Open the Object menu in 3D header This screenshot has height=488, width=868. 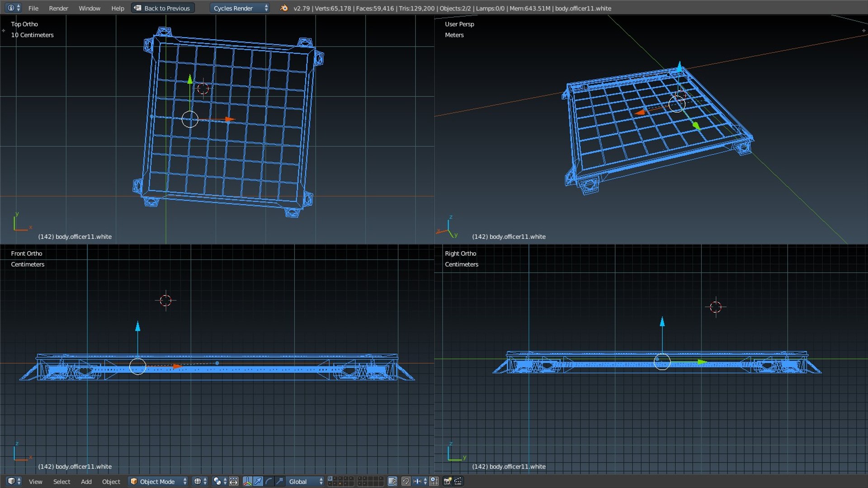click(111, 482)
